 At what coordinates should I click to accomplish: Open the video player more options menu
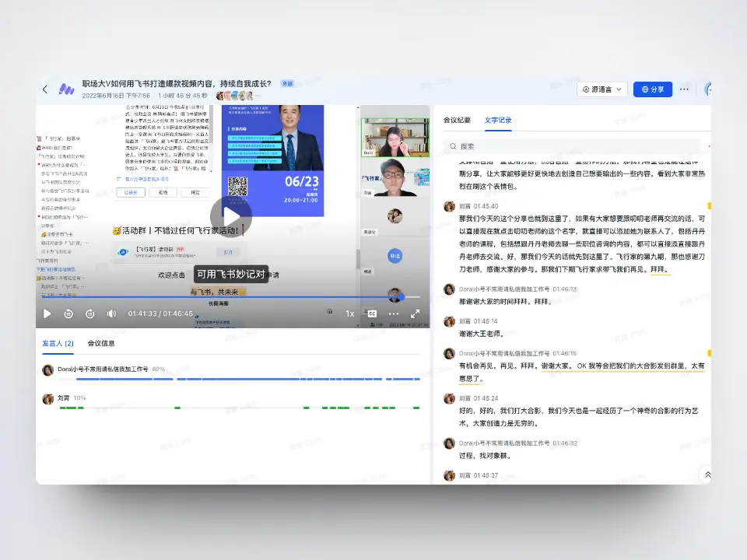pyautogui.click(x=394, y=313)
